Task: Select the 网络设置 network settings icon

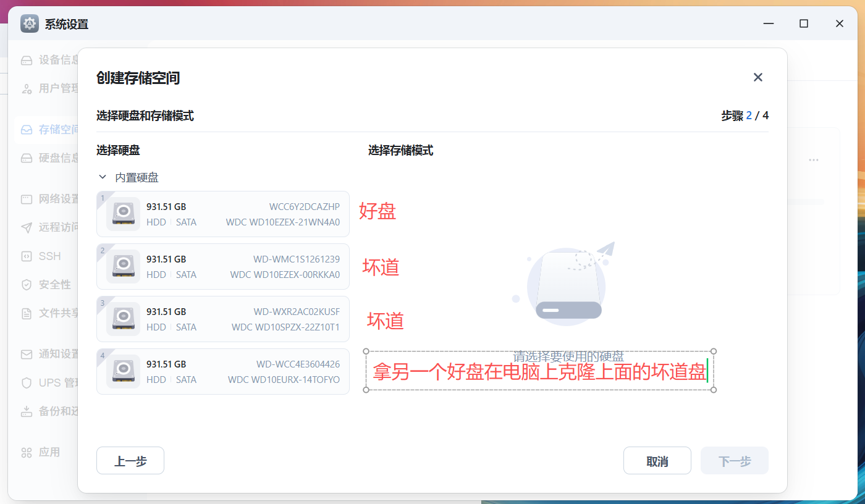Action: [x=26, y=198]
